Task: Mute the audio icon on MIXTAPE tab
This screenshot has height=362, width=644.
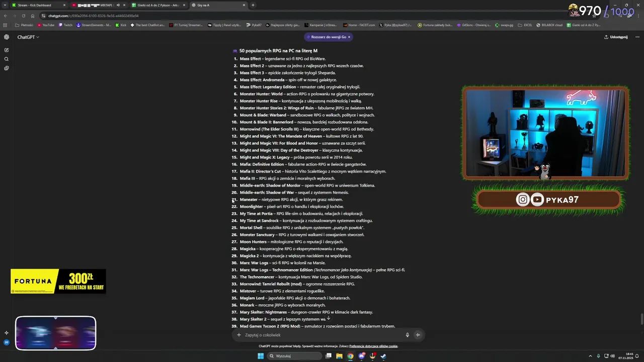Action: [118, 5]
